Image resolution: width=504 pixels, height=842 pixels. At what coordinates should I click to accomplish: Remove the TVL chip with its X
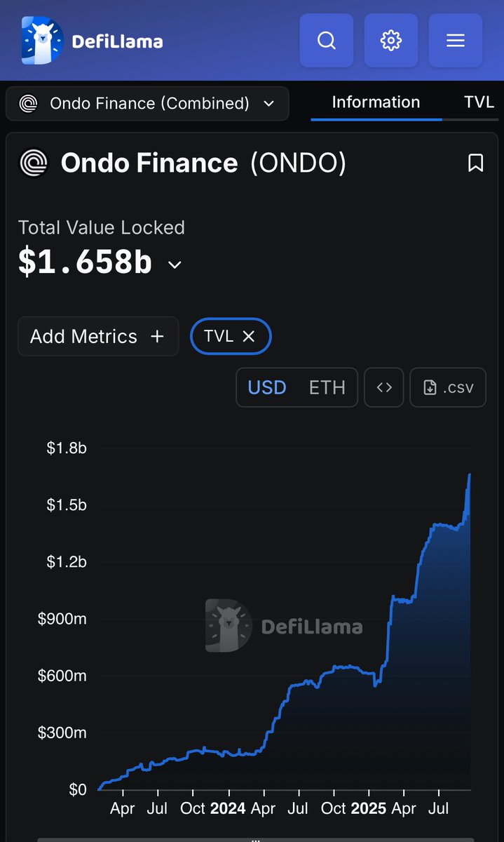[x=248, y=337]
